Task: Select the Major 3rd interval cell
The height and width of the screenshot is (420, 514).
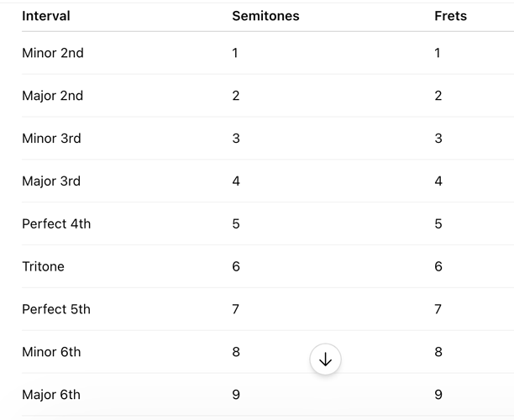Action: pos(51,181)
